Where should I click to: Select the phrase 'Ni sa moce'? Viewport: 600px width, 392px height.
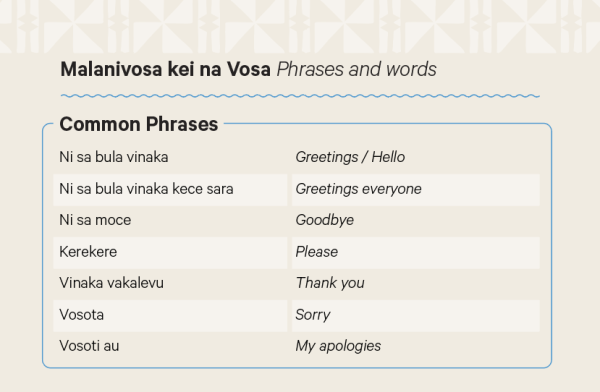[95, 220]
